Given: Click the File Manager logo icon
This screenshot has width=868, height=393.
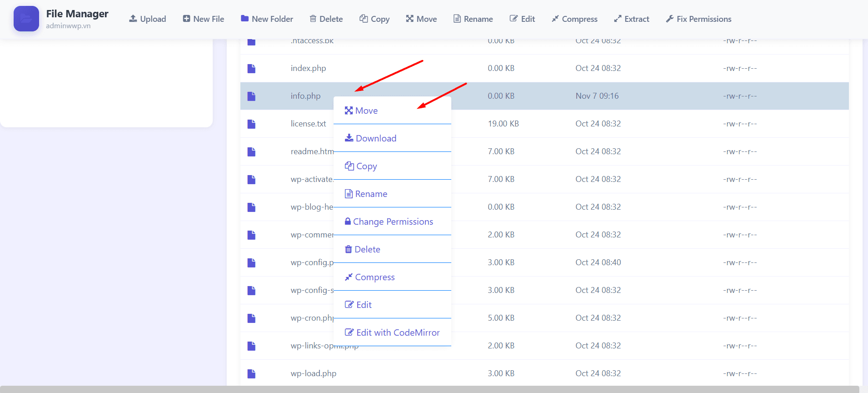Looking at the screenshot, I should click(26, 19).
